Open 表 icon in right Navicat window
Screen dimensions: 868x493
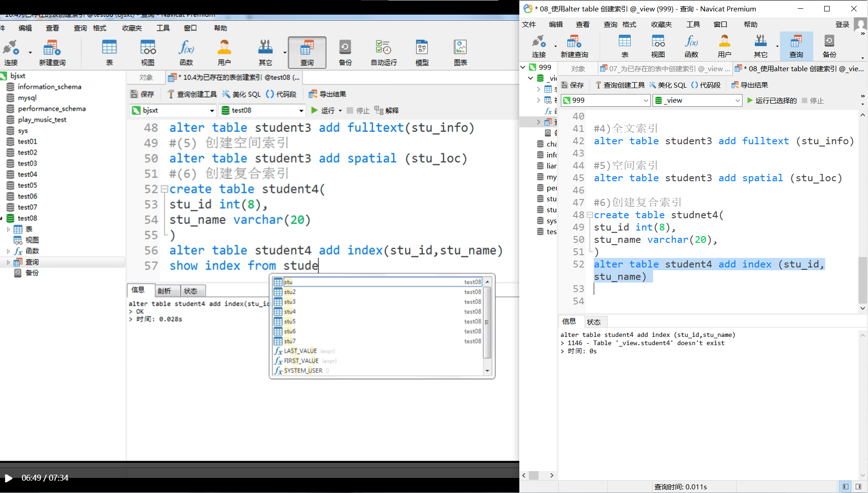click(625, 46)
